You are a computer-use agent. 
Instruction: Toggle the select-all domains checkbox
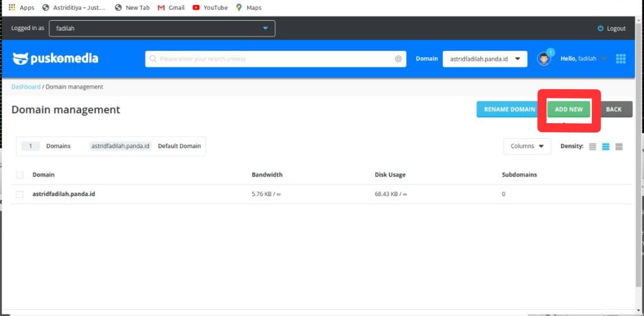tap(19, 175)
